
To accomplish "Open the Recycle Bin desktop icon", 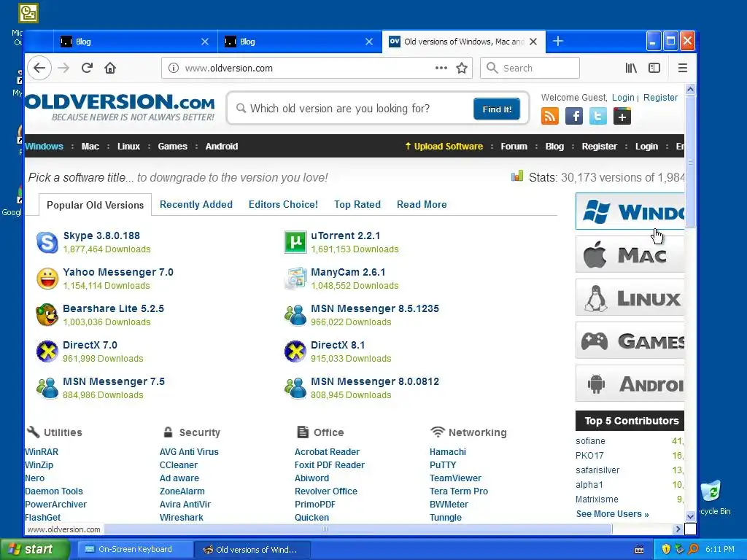I will click(x=712, y=497).
